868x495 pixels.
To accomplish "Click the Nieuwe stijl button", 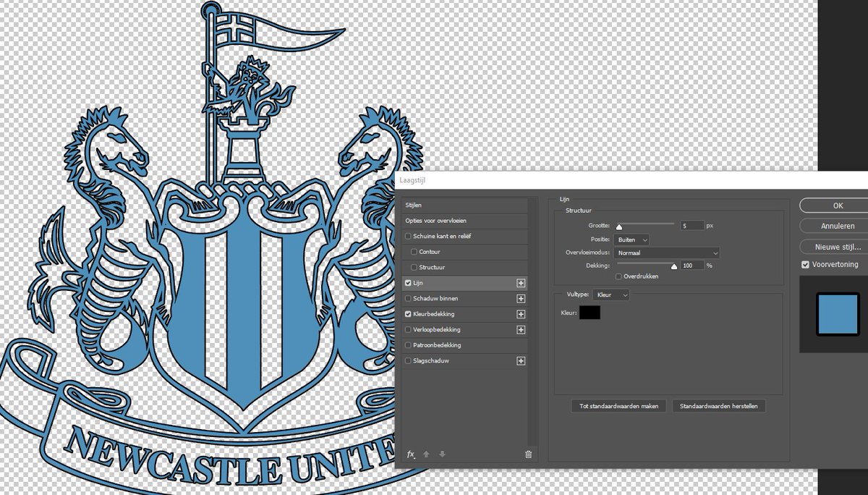I will tap(838, 247).
